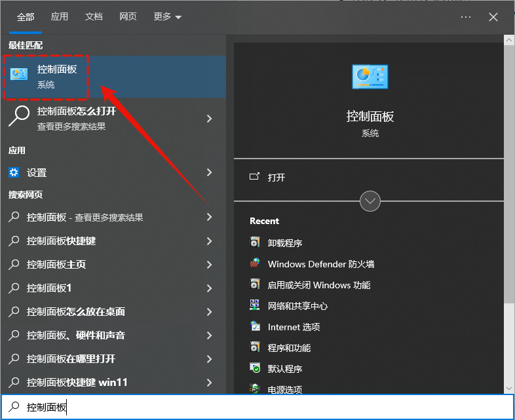Open the 控制面板 best match result
Image resolution: width=515 pixels, height=420 pixels.
click(x=57, y=77)
